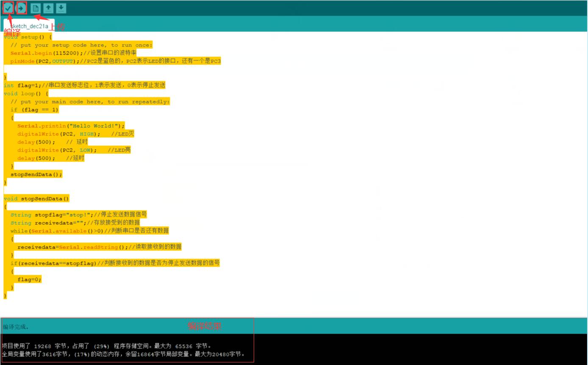Click the Verify (checkmark) compile icon

(x=8, y=8)
